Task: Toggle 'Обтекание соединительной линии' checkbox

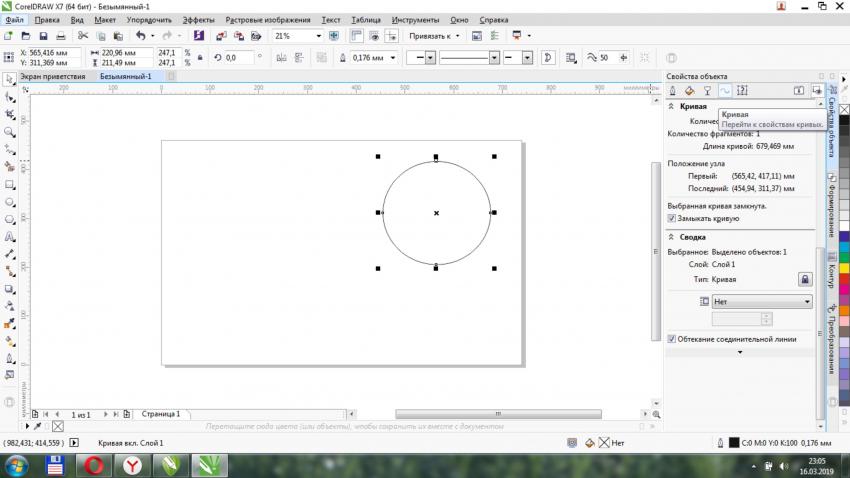Action: click(x=672, y=339)
